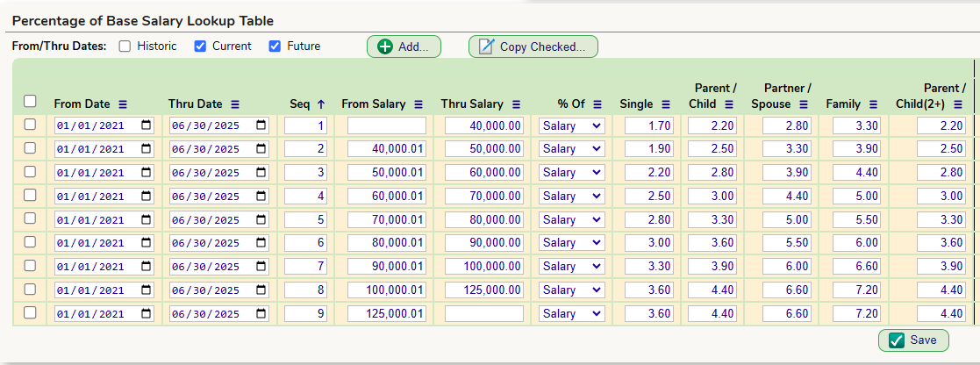Screen dimensions: 980x365
Task: Click the From Salary field showing 40,000.01
Action: click(x=387, y=149)
